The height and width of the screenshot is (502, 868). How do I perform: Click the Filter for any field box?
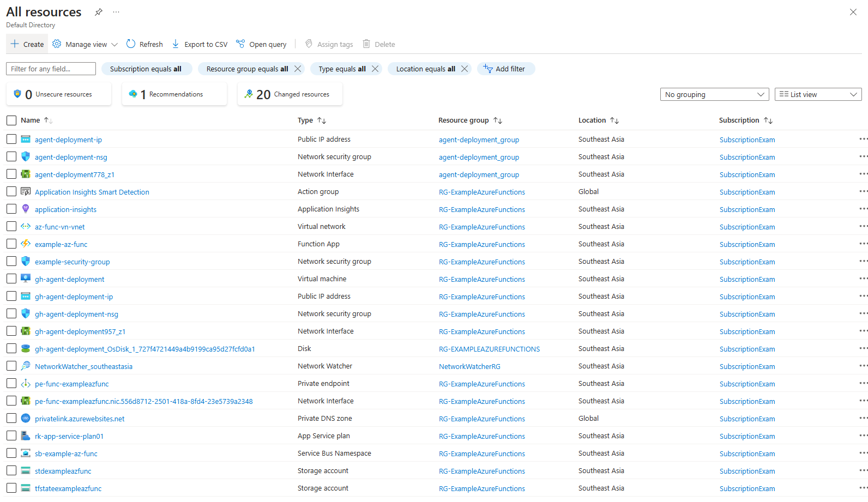(x=51, y=69)
